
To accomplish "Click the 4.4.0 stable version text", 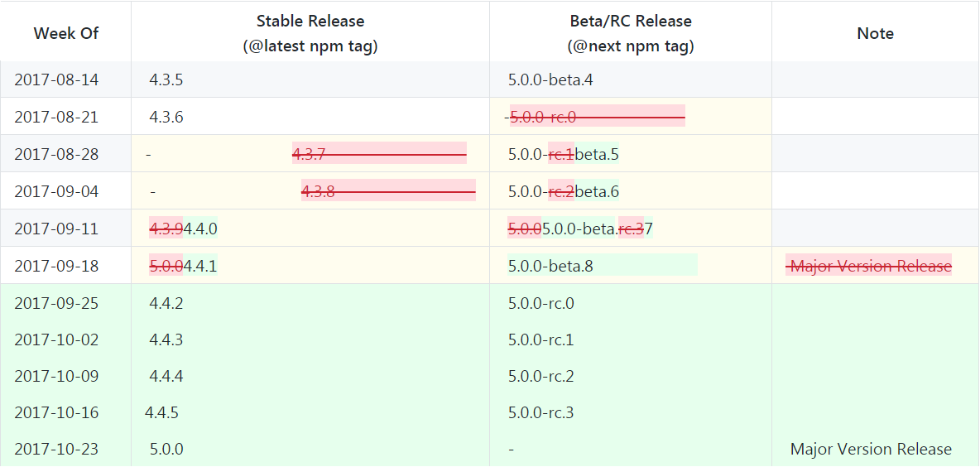I will (x=201, y=229).
